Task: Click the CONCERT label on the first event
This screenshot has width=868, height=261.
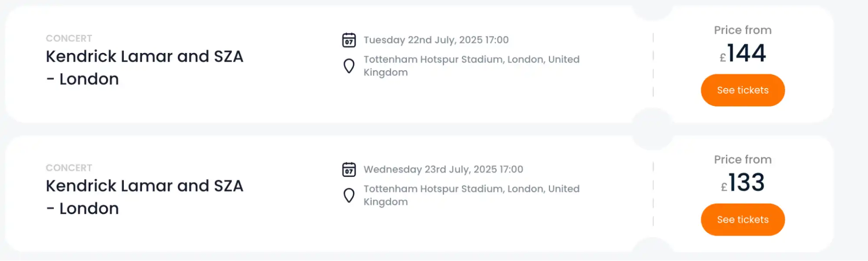Action: [69, 38]
